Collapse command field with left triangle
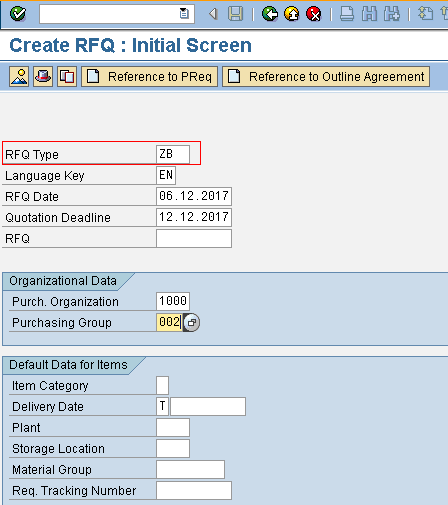Image resolution: width=448 pixels, height=505 pixels. click(213, 14)
